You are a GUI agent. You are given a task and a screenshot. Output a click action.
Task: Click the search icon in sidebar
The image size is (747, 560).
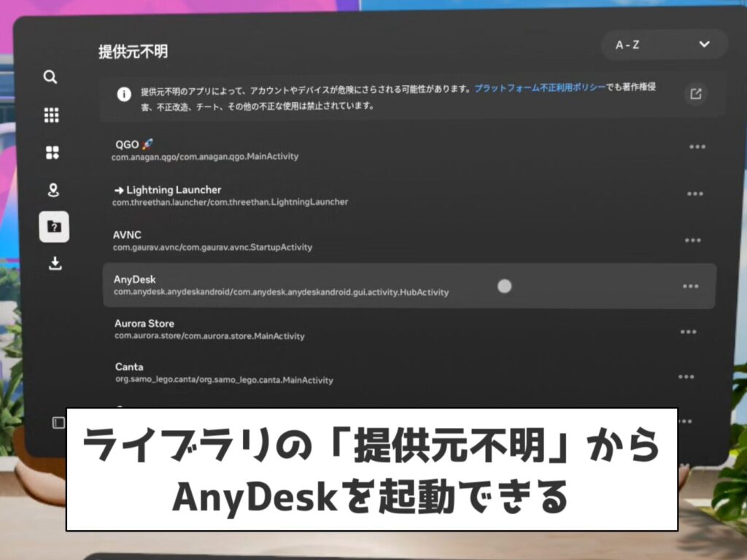(50, 77)
